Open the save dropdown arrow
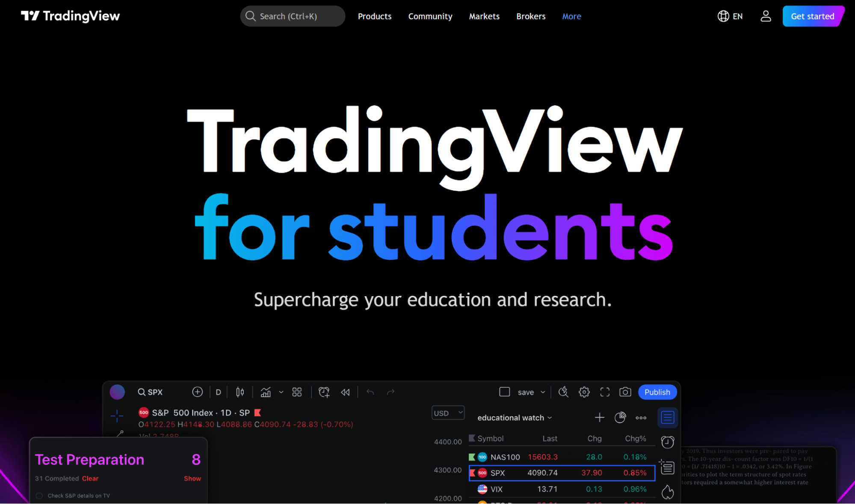Image resolution: width=855 pixels, height=504 pixels. tap(543, 392)
